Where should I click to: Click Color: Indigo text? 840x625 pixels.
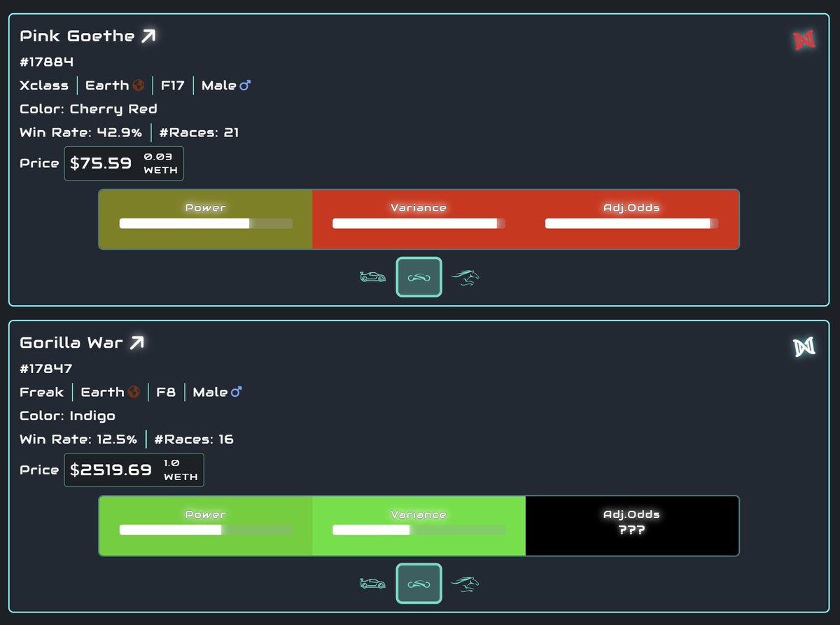[69, 415]
